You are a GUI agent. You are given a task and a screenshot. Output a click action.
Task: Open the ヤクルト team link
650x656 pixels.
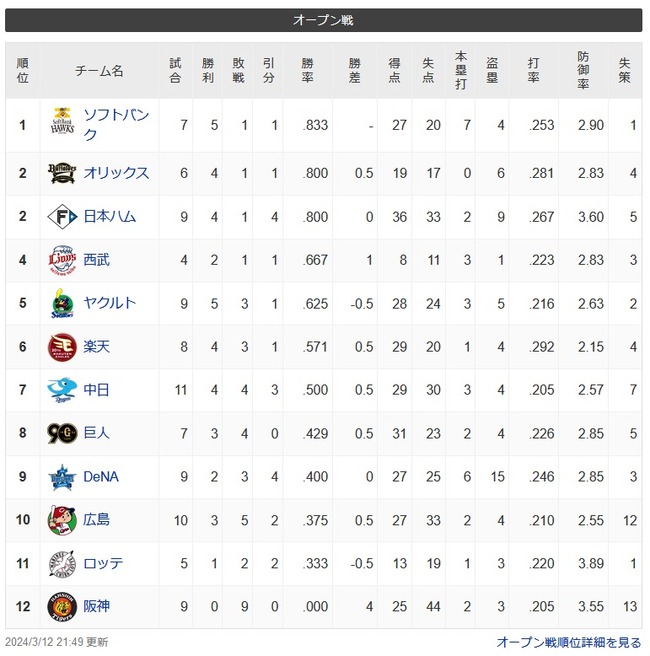click(x=110, y=303)
